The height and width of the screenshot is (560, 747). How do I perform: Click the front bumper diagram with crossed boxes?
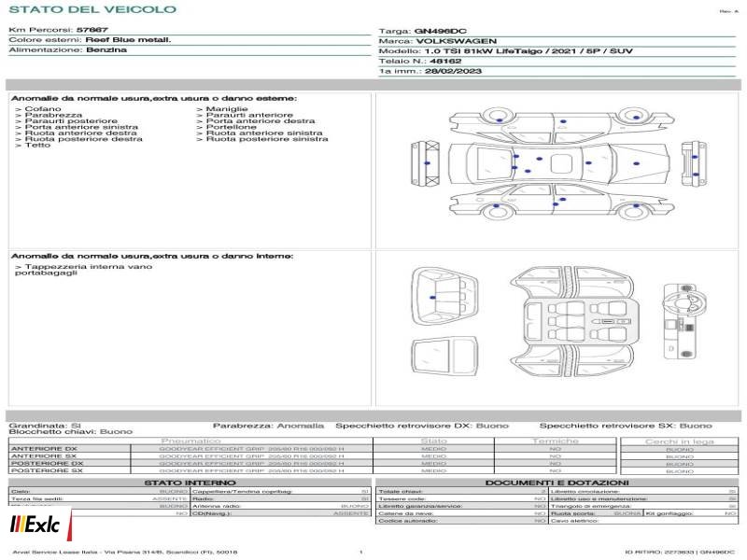click(x=426, y=162)
